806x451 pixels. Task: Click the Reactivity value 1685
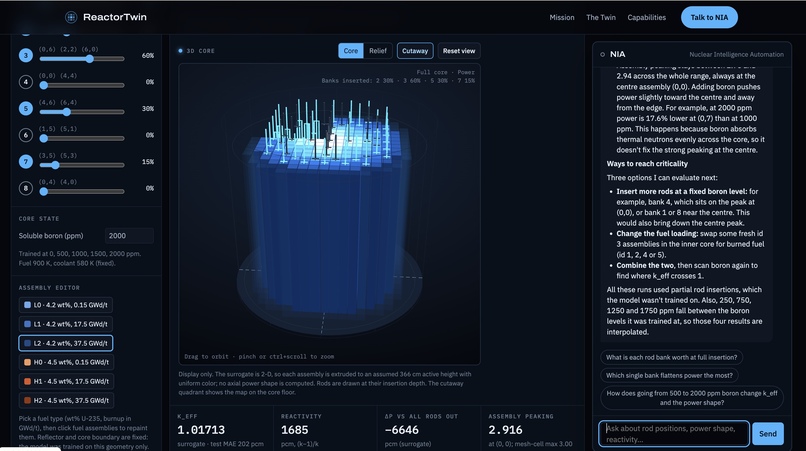(x=295, y=430)
